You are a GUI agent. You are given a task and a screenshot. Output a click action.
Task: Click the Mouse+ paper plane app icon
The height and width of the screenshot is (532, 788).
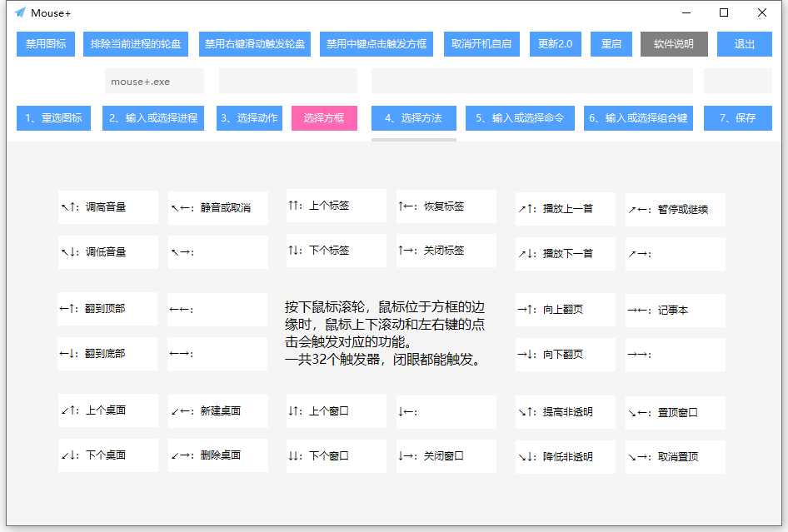coord(20,12)
